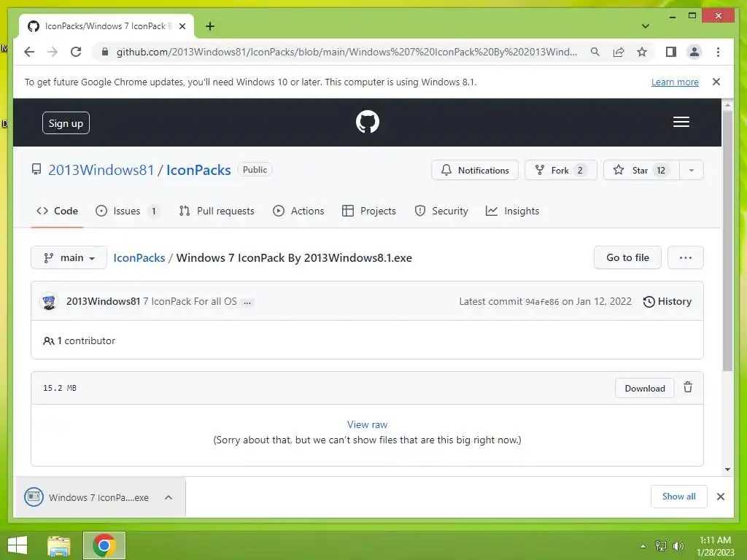This screenshot has width=747, height=560.
Task: Star the repository
Action: tap(641, 170)
